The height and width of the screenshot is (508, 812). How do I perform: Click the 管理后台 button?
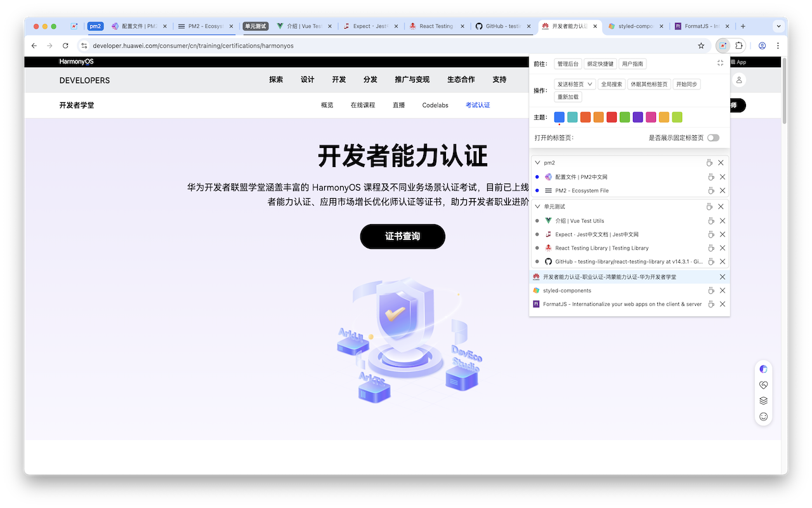click(x=568, y=63)
